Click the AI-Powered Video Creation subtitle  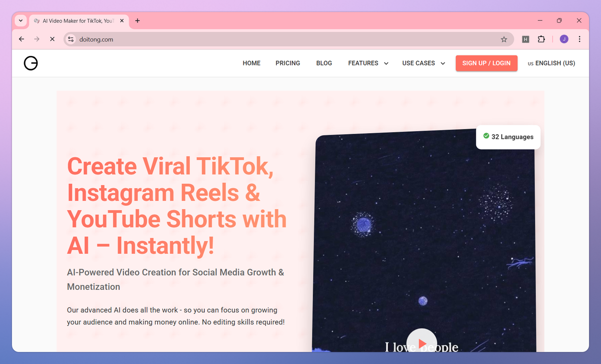tap(176, 279)
